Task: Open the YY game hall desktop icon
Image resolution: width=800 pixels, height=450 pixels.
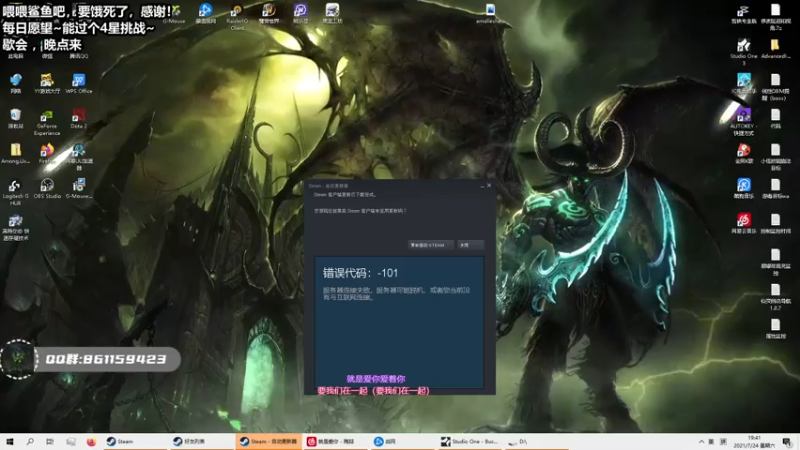Action: click(47, 83)
